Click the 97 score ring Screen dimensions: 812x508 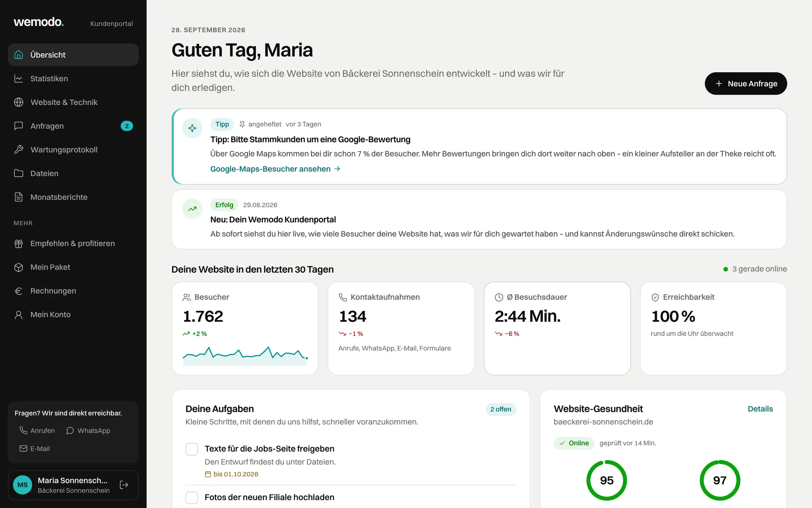[720, 480]
